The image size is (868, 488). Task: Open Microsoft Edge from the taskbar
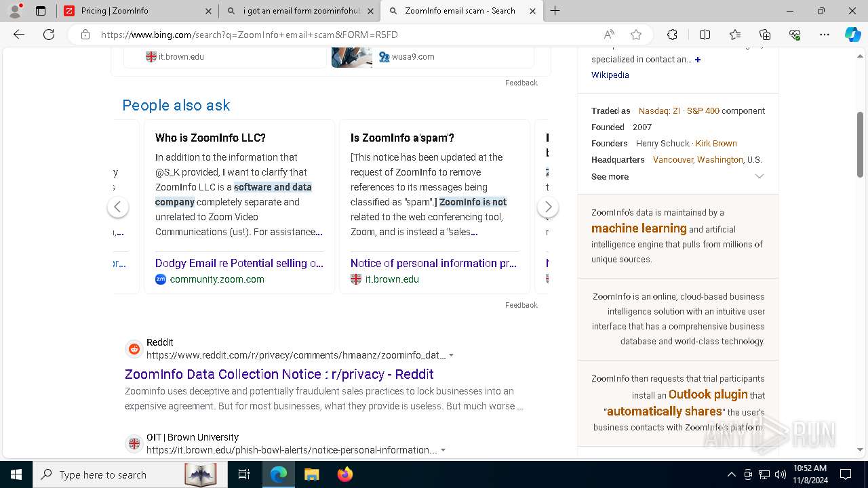279,474
